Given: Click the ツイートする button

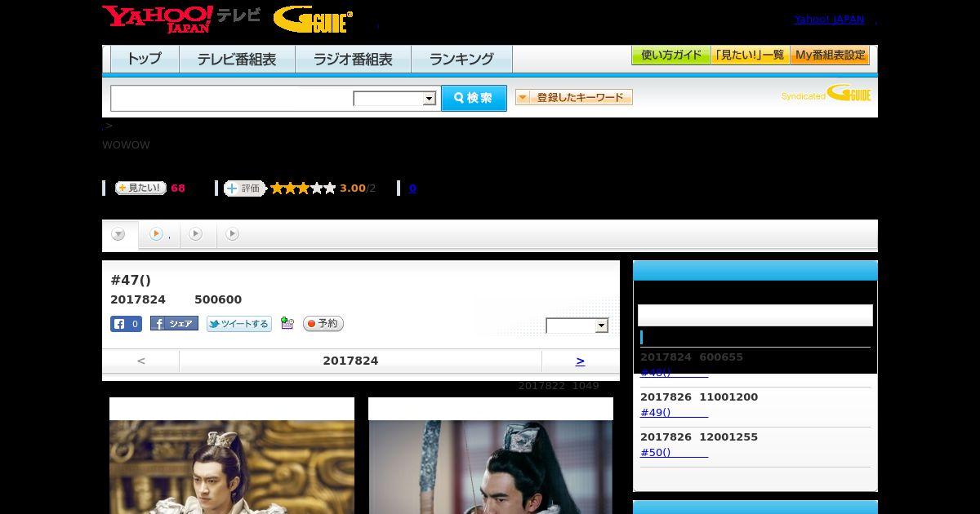Looking at the screenshot, I should coord(238,324).
